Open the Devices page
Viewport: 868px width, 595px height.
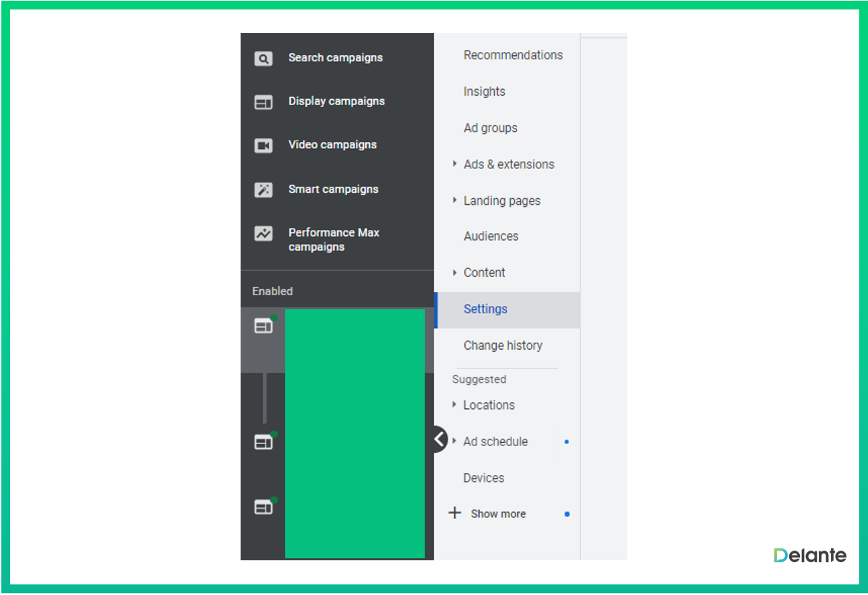pyautogui.click(x=483, y=478)
